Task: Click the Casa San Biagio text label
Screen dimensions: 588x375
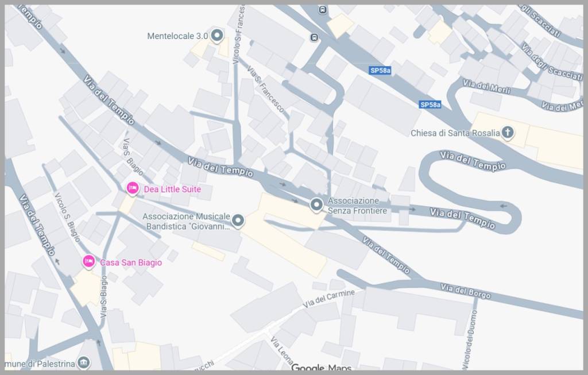Action: (131, 262)
